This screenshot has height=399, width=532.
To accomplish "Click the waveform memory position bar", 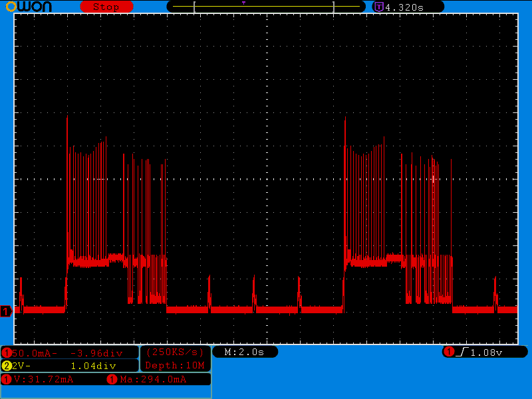I will point(266,7).
